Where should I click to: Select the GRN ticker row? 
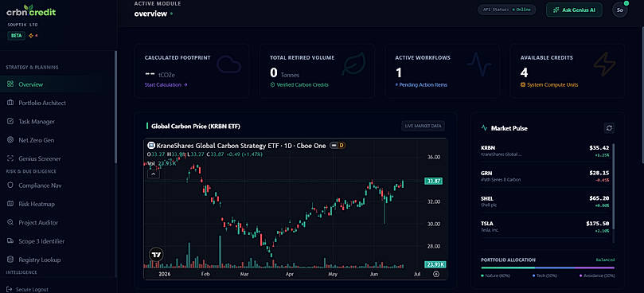coord(544,176)
